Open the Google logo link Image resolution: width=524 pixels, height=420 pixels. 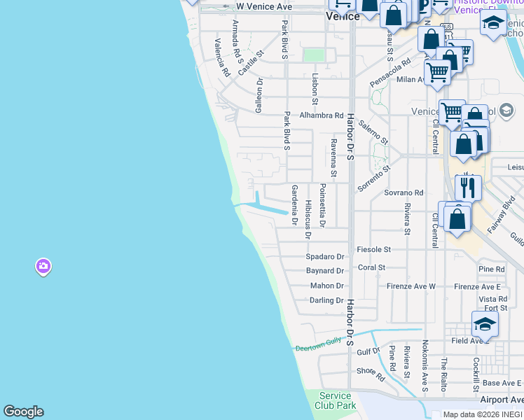pos(23,412)
